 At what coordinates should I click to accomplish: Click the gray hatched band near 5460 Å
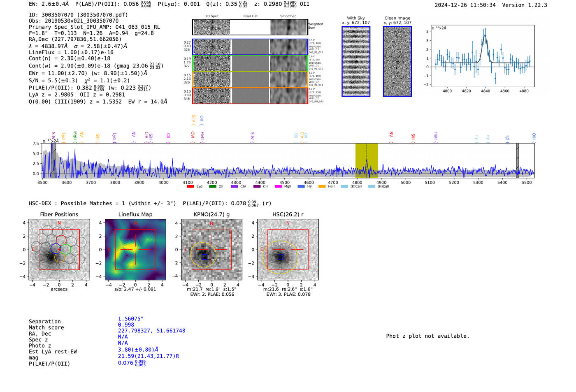518,160
